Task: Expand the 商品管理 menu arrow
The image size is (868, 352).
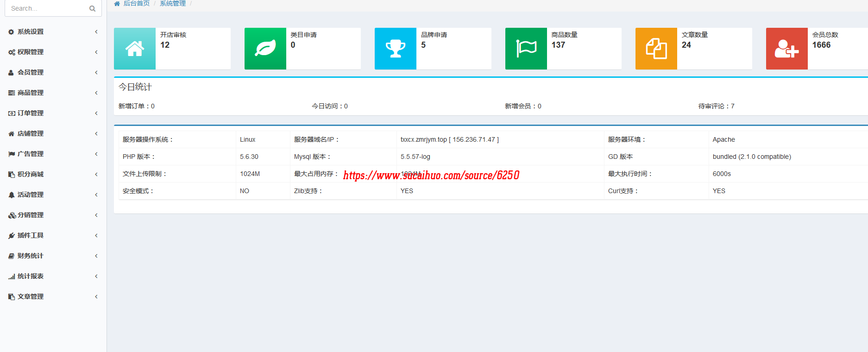Action: click(96, 93)
